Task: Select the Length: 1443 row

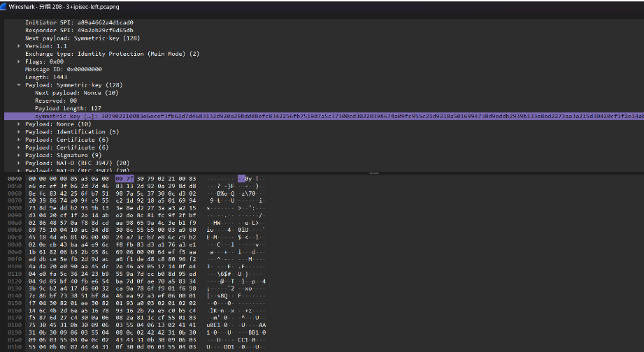Action: point(46,77)
